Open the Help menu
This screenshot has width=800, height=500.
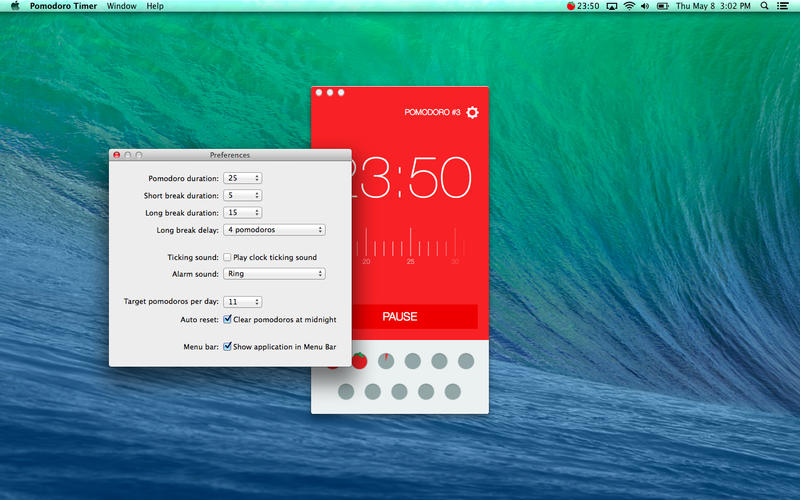click(155, 6)
